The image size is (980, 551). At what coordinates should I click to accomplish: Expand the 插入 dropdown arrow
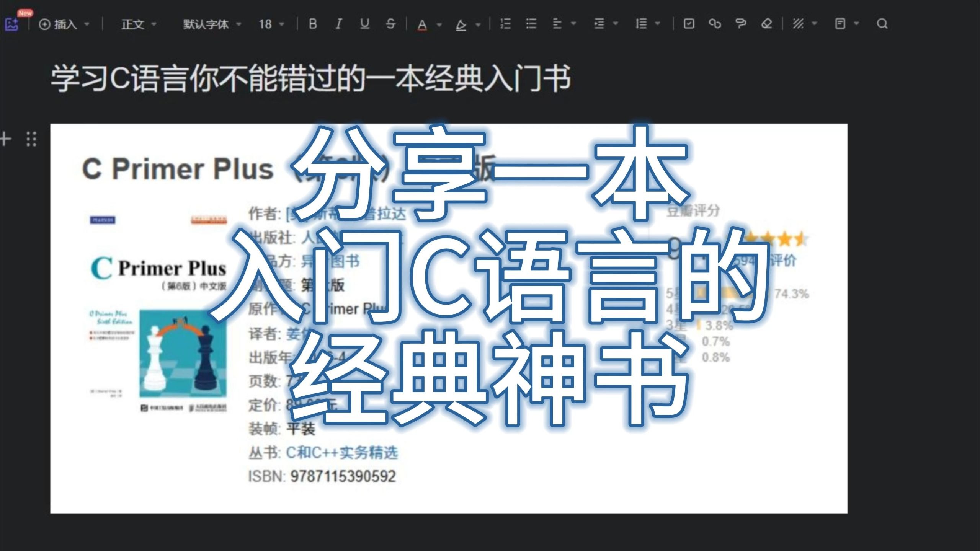pos(87,24)
